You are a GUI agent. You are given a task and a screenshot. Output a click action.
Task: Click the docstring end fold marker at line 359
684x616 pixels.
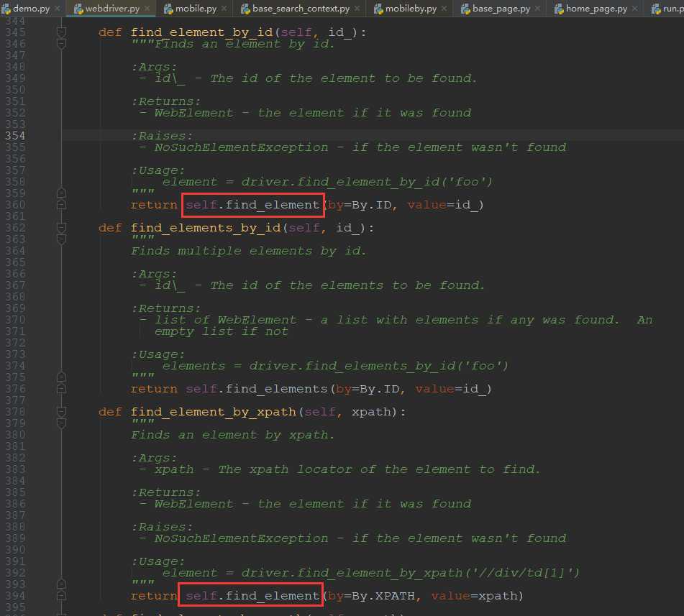pos(62,193)
